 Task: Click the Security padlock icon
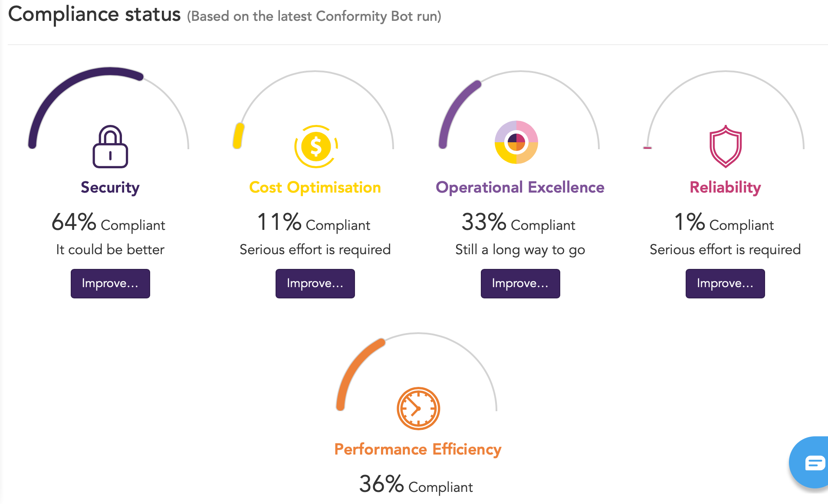110,147
